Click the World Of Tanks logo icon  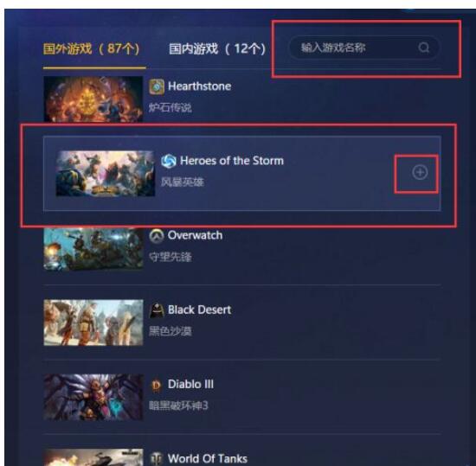(157, 459)
